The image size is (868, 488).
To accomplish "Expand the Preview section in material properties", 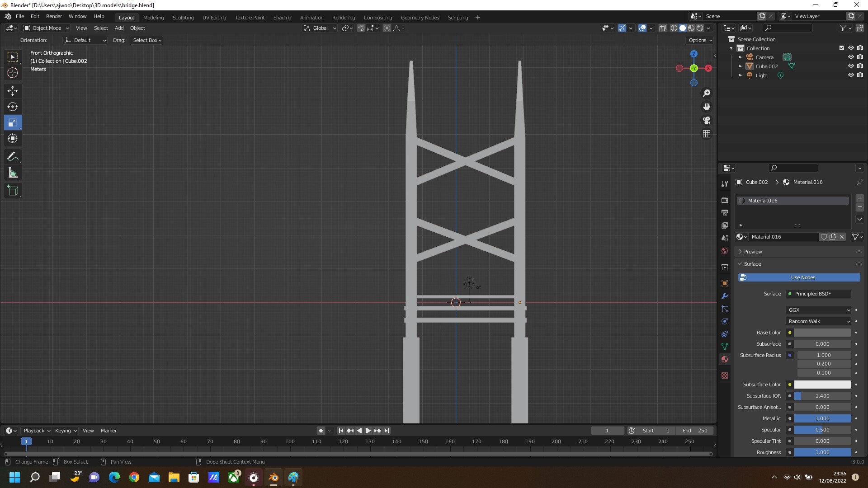I will tap(752, 251).
